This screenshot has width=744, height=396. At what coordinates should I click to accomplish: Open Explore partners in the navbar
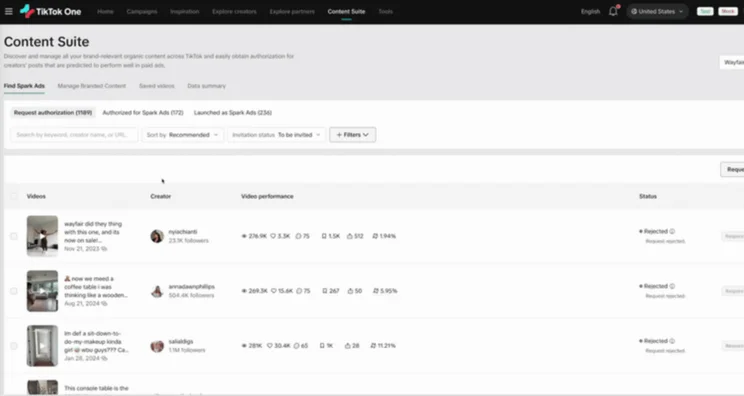tap(292, 11)
